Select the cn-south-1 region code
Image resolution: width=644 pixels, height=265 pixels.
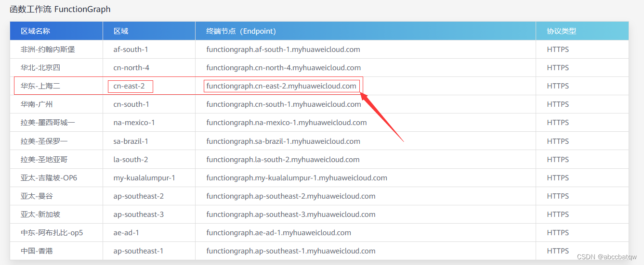[x=131, y=104]
